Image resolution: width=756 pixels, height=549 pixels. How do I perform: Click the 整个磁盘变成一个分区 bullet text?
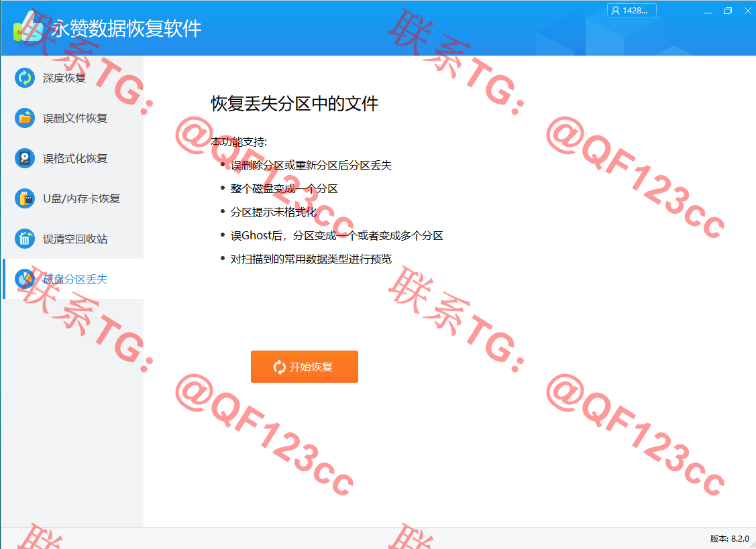coord(284,188)
